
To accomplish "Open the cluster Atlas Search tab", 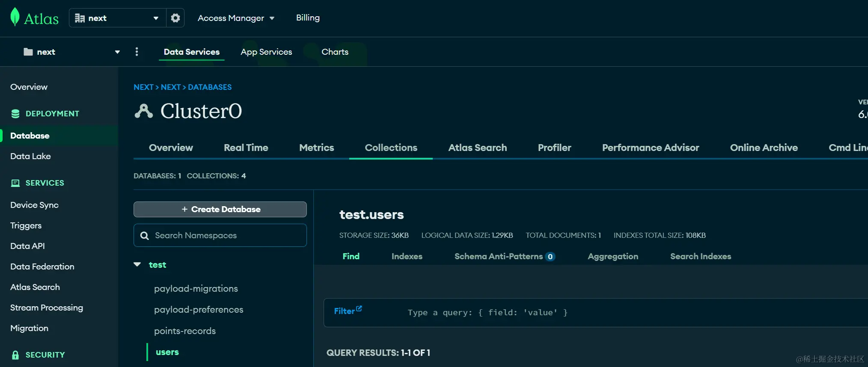I will click(x=477, y=148).
